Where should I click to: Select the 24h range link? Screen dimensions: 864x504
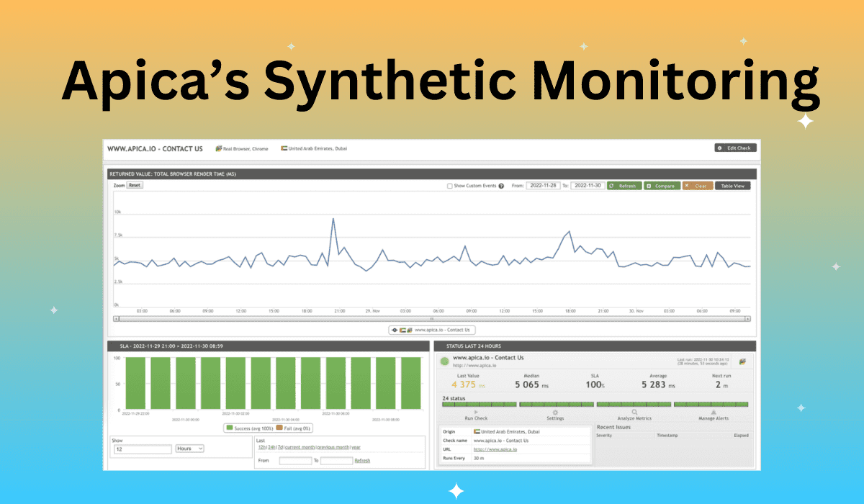tap(272, 447)
